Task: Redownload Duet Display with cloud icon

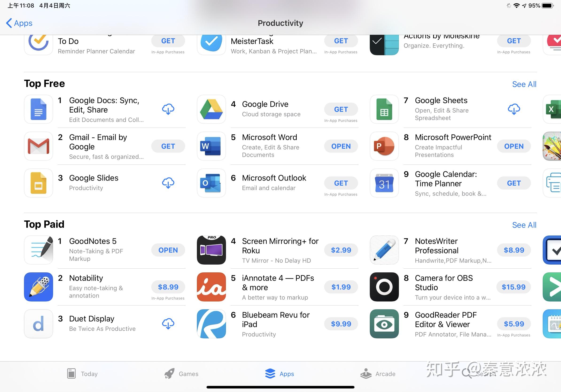Action: tap(168, 324)
